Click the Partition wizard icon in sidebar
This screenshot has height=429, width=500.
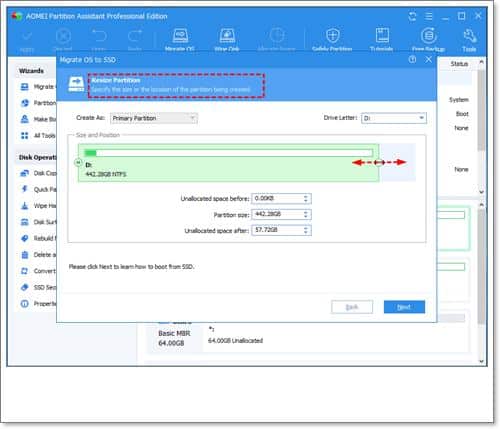pos(25,103)
